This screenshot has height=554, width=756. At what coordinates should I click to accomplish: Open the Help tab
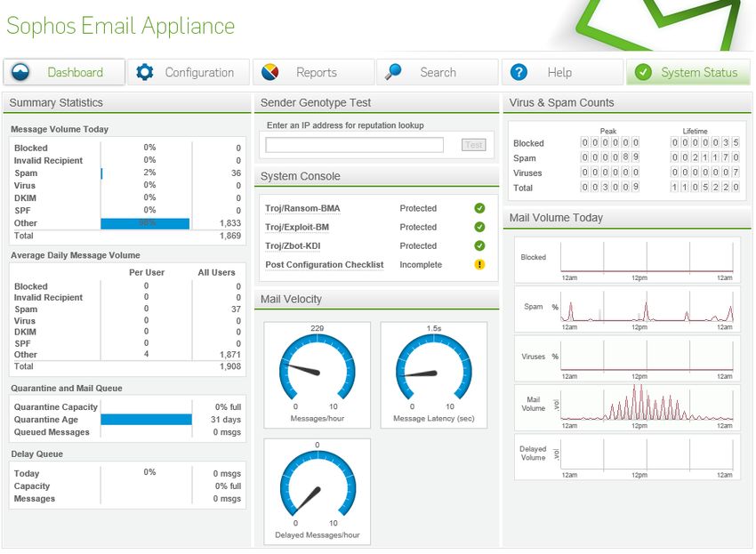(562, 72)
